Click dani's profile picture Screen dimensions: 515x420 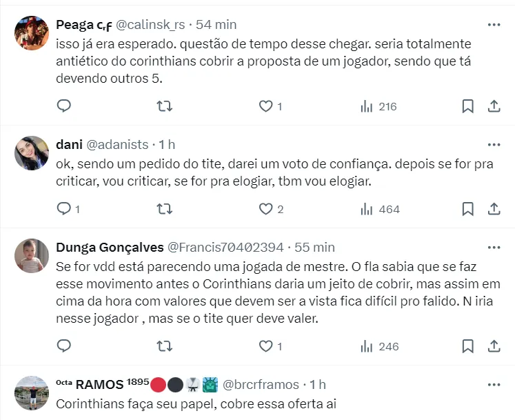[x=32, y=153]
